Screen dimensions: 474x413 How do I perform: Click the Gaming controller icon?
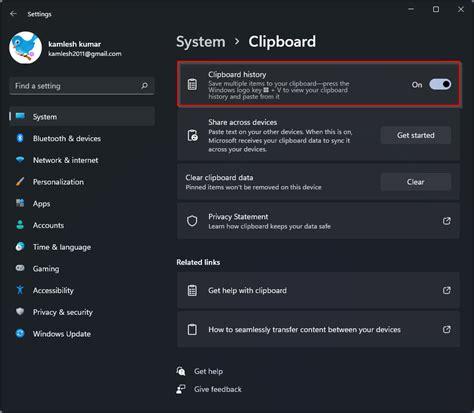point(20,268)
